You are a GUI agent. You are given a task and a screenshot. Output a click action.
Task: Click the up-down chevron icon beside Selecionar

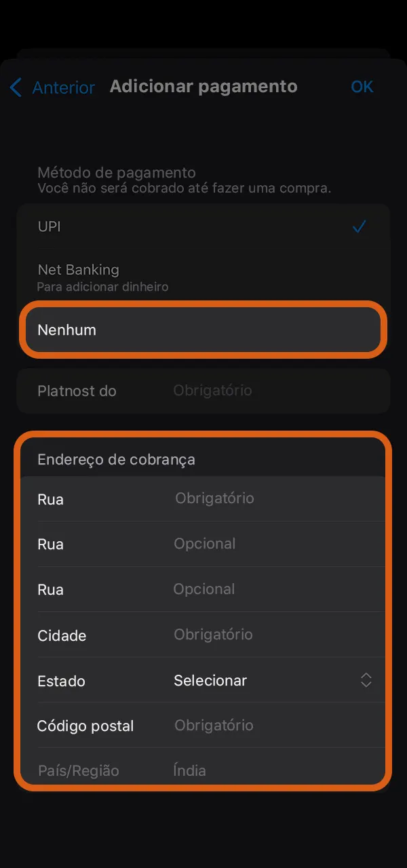(x=366, y=680)
